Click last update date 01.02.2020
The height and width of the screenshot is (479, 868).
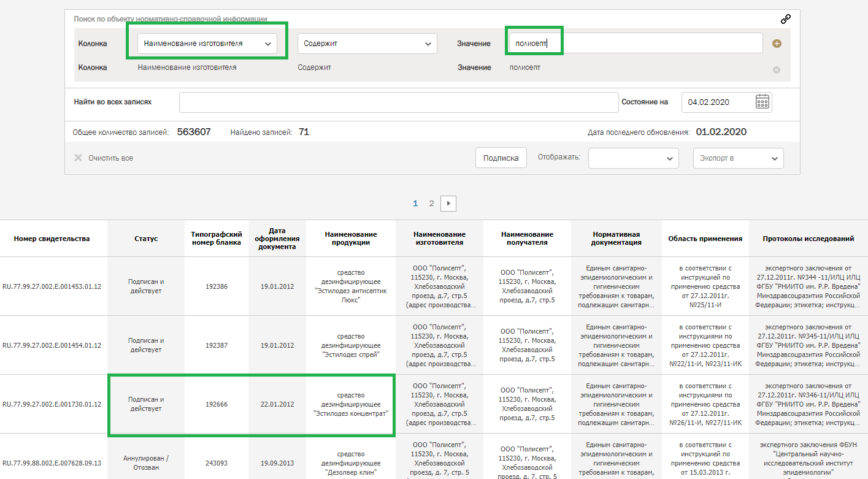click(x=721, y=132)
